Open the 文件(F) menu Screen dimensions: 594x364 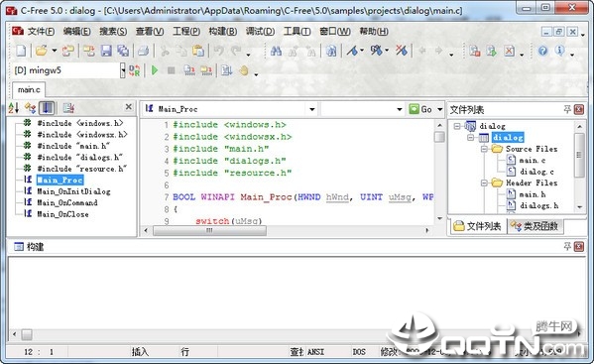[41, 31]
